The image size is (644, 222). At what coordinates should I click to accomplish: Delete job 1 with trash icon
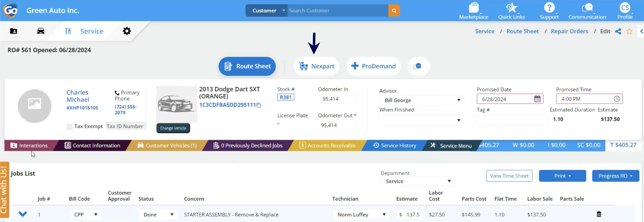(x=598, y=214)
